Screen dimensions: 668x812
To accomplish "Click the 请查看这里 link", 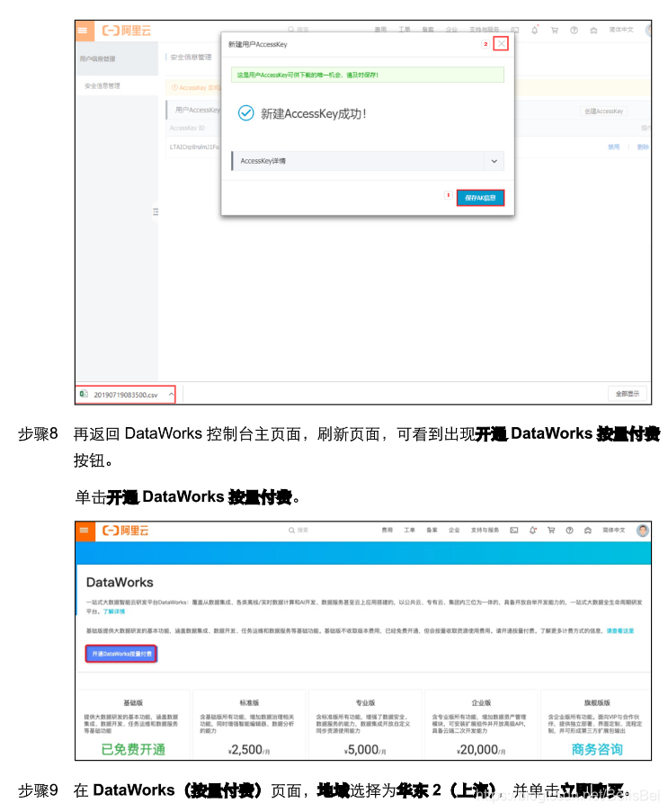I will (x=620, y=630).
